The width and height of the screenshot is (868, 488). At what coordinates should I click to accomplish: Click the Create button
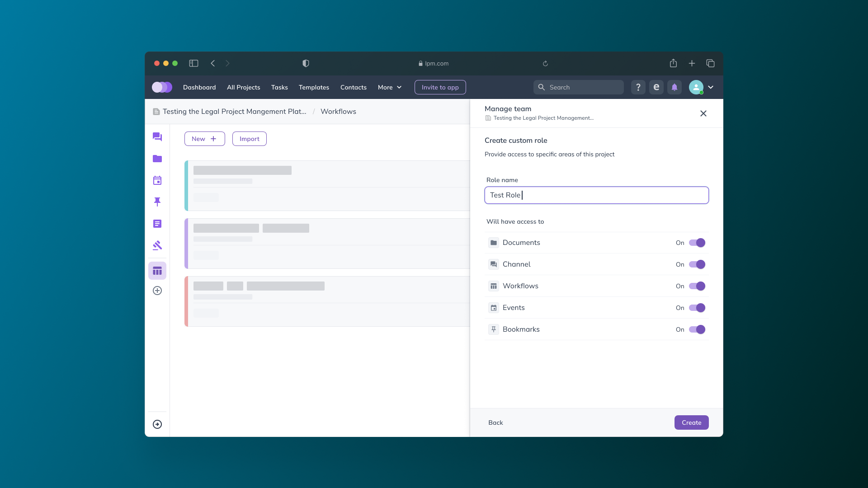tap(692, 422)
